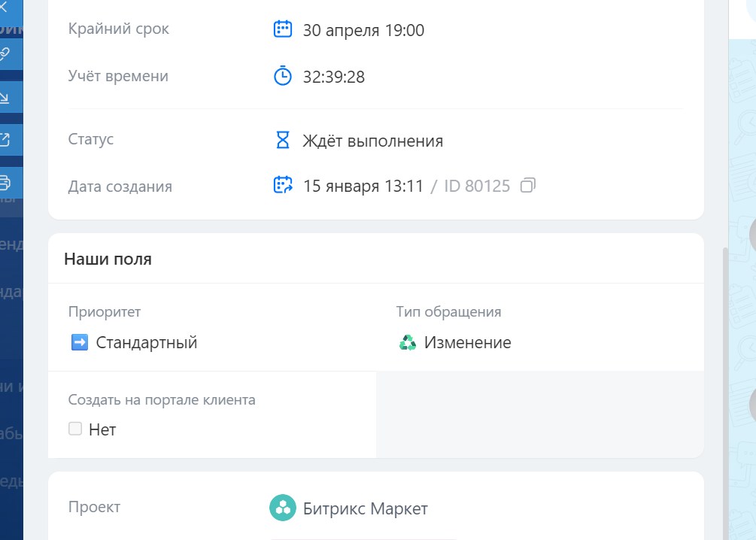
Task: Click the deadline value 30 апреля 19:00
Action: tap(363, 30)
